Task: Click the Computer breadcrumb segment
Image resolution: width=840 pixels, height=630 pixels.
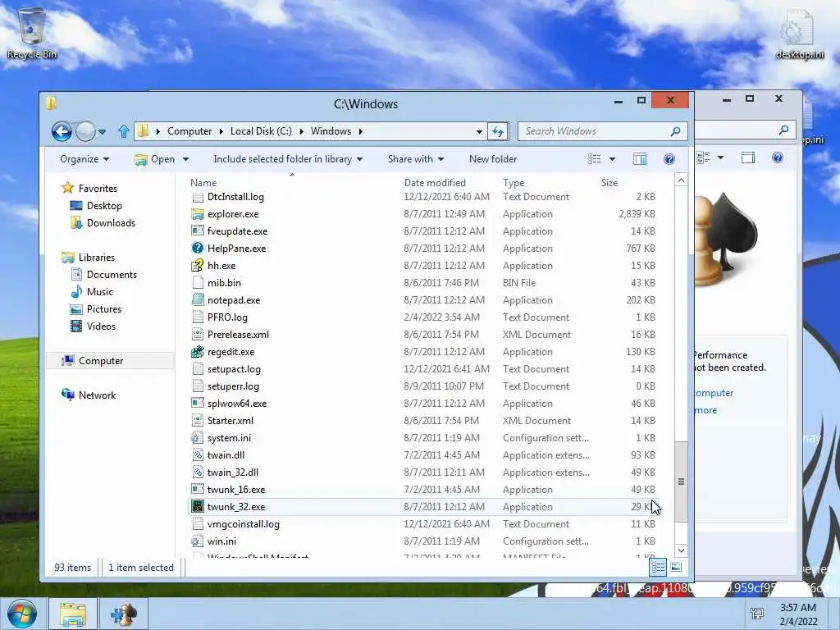Action: (x=189, y=131)
